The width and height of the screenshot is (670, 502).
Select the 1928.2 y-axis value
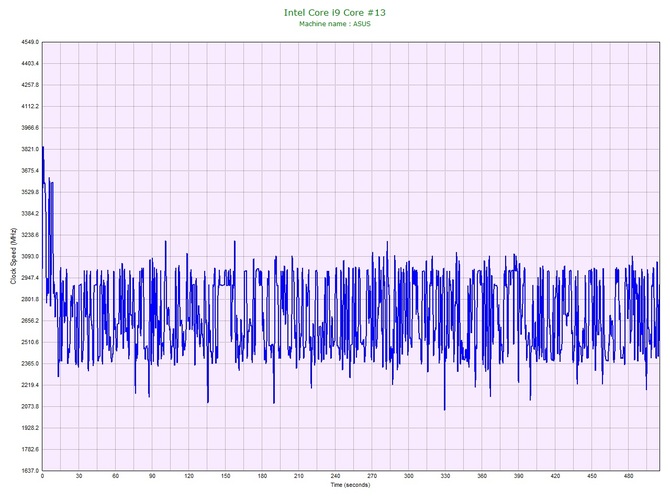pos(30,428)
